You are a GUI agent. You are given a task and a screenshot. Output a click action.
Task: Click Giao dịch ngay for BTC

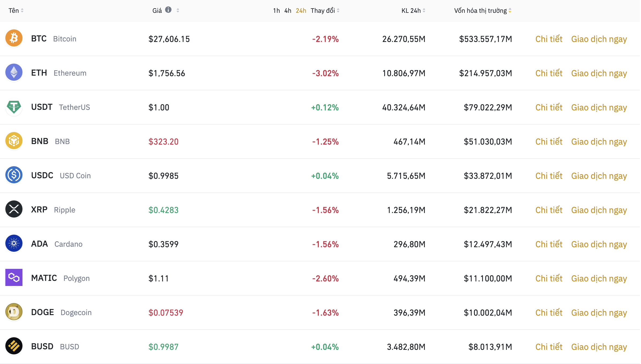[599, 40]
